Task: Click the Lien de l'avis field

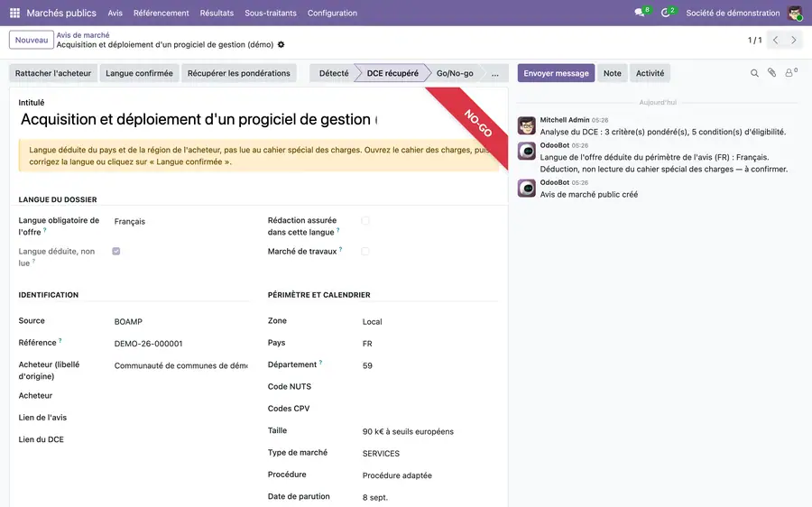Action: tap(180, 418)
